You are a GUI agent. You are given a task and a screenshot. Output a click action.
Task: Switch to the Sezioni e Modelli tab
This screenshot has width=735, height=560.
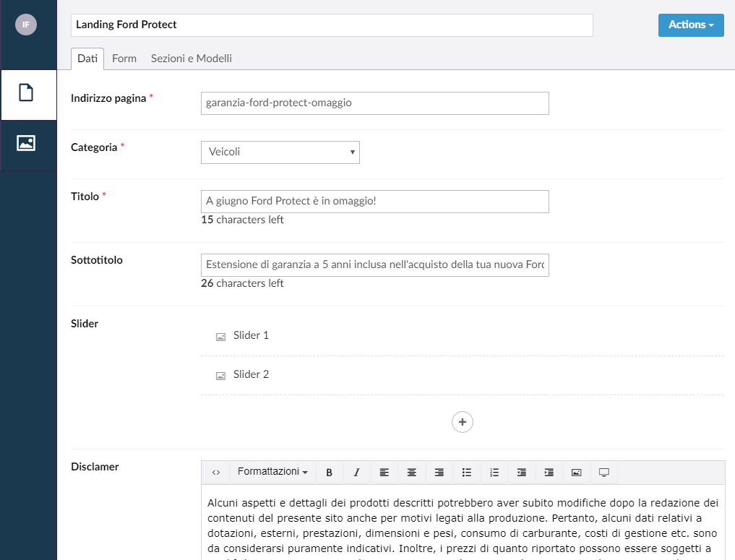click(x=191, y=59)
